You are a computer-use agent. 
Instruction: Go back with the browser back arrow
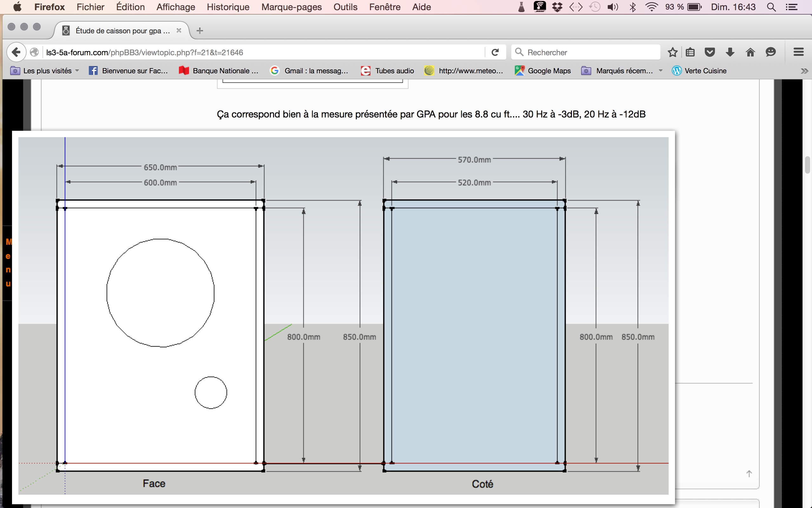(16, 52)
